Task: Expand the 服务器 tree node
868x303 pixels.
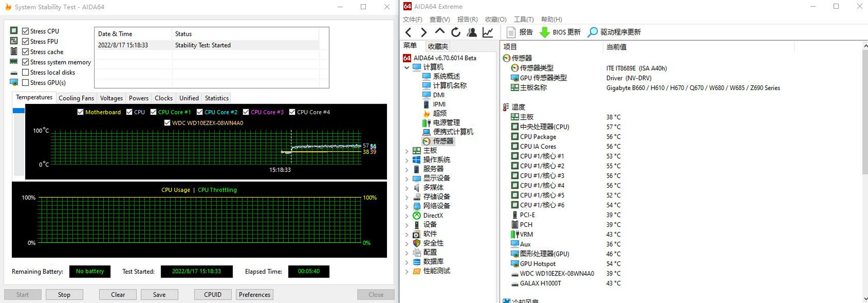Action: [407, 169]
